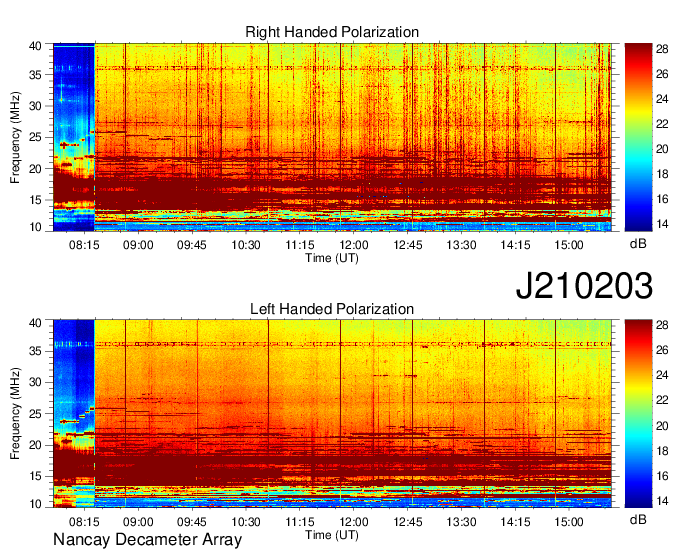Viewport: 680px width, 552px height.
Task: Click the 'Right Handed Polarization' title
Action: [x=332, y=32]
